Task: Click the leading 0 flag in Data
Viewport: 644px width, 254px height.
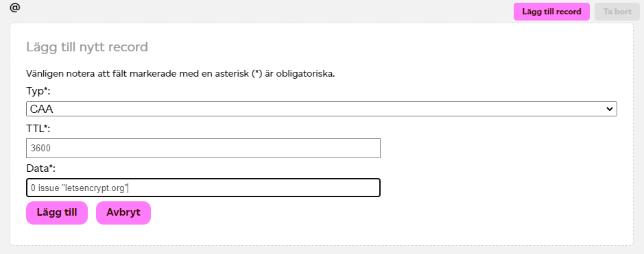Action: (x=33, y=188)
